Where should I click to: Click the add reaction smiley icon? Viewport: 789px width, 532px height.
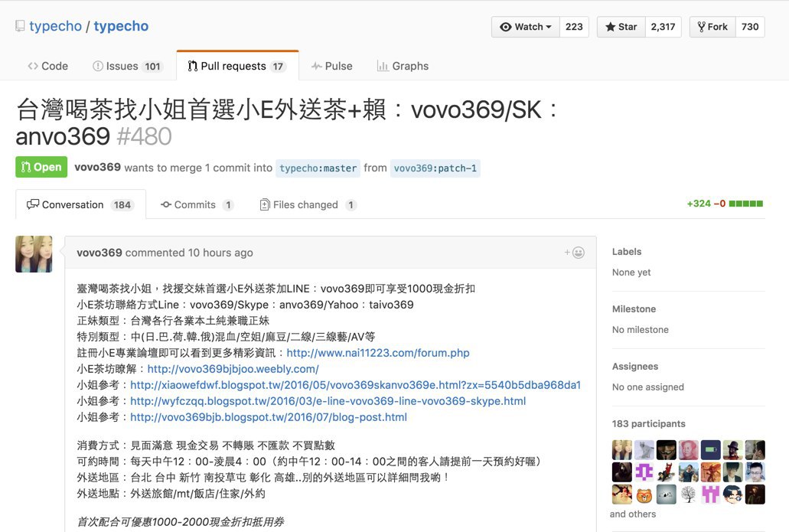coord(575,253)
